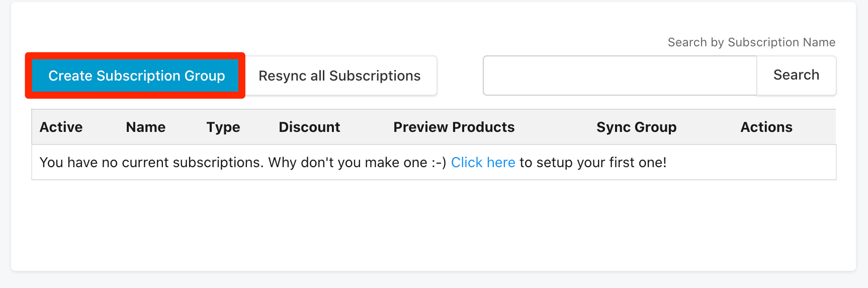Click the ":-)" smiley in the message
Screen dimensions: 868x288
click(x=439, y=163)
